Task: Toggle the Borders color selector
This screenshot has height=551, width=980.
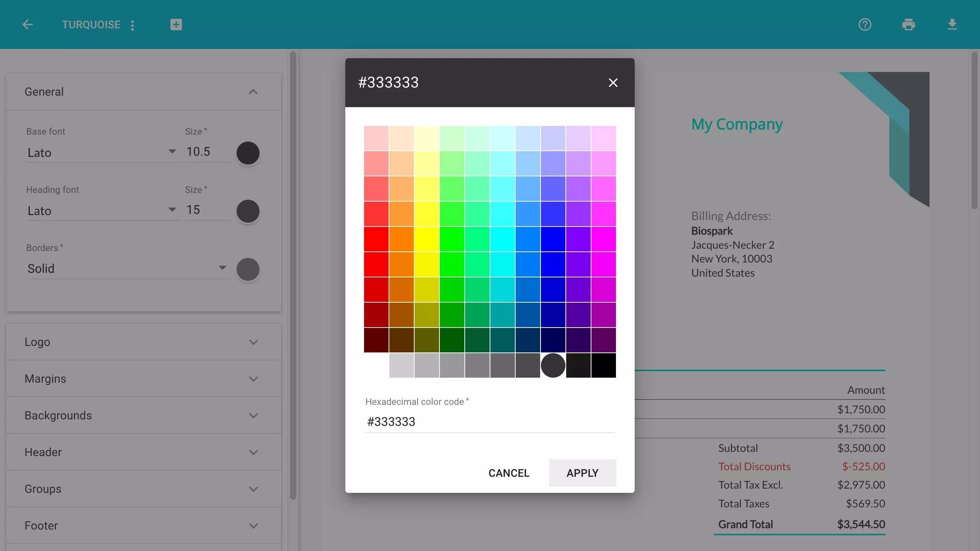Action: pos(248,269)
